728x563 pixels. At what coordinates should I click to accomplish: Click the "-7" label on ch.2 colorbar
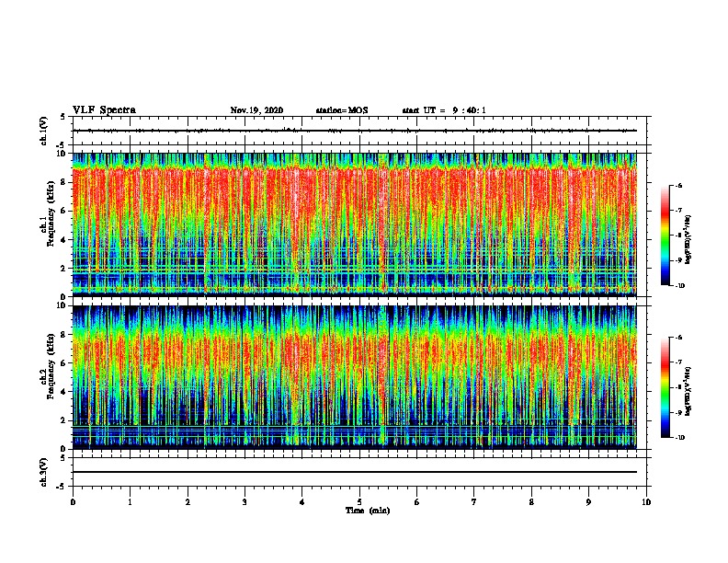click(x=678, y=362)
